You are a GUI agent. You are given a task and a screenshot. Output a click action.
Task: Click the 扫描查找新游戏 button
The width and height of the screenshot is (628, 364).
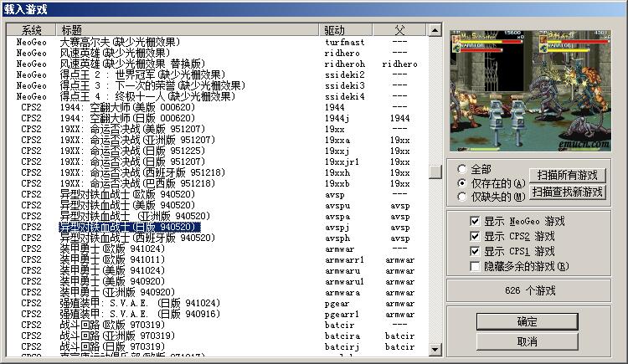567,192
